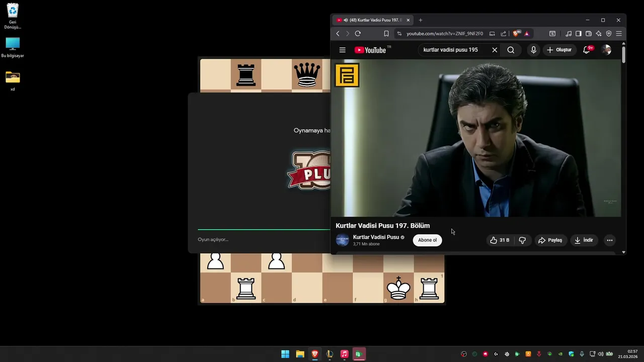Go forward in Brave browser
The height and width of the screenshot is (362, 644).
(347, 34)
